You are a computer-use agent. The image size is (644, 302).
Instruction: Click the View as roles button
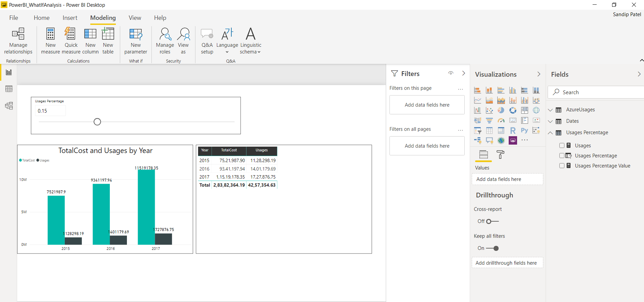(183, 41)
